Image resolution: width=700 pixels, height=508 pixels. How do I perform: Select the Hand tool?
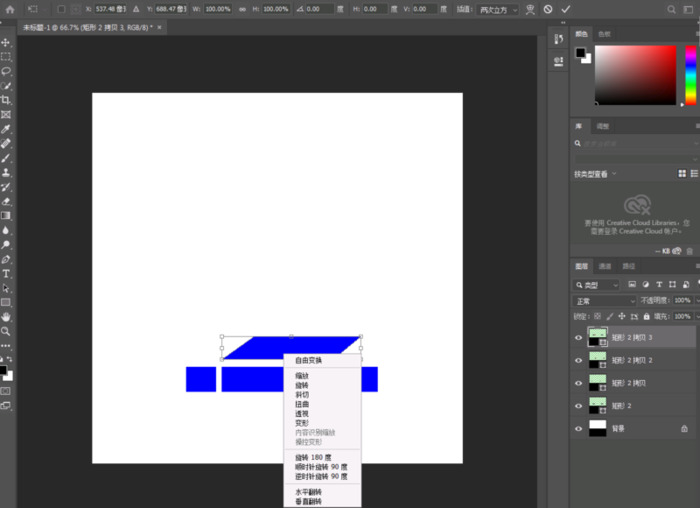pos(6,316)
